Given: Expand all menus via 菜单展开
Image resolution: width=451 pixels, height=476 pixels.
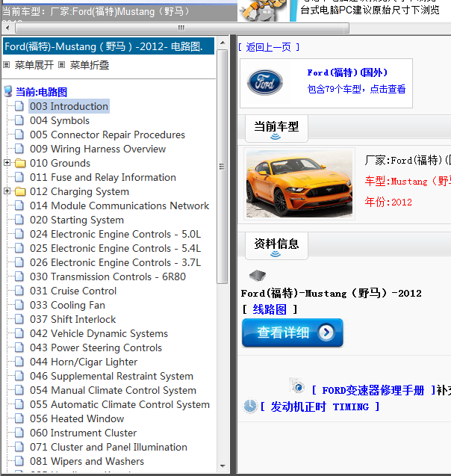Looking at the screenshot, I should click(x=34, y=65).
